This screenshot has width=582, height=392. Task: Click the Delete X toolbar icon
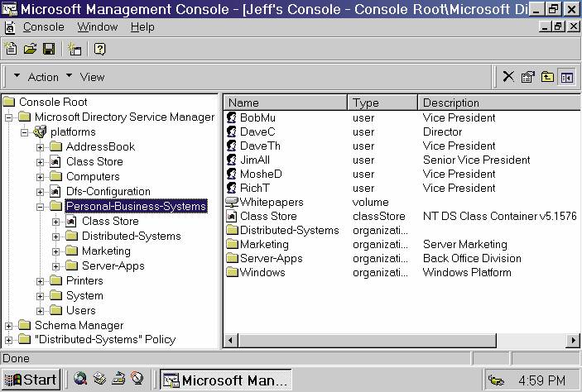[x=508, y=77]
